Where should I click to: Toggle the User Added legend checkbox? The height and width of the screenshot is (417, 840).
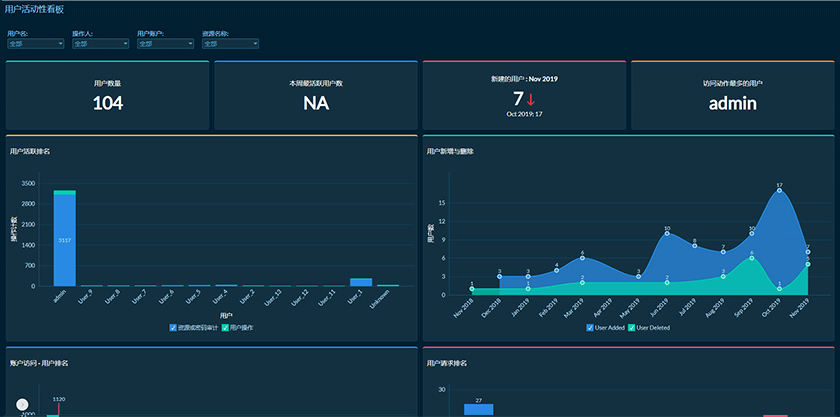click(590, 328)
